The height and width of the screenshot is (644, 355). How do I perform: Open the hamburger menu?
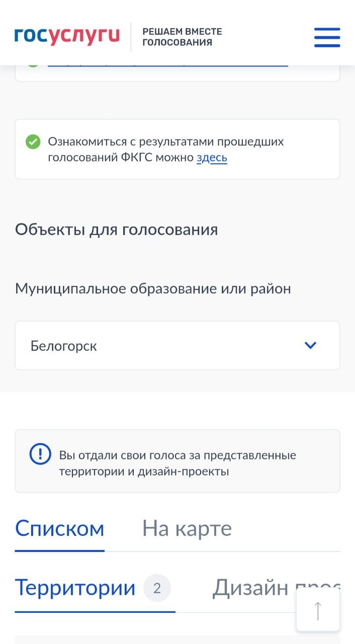coord(327,37)
